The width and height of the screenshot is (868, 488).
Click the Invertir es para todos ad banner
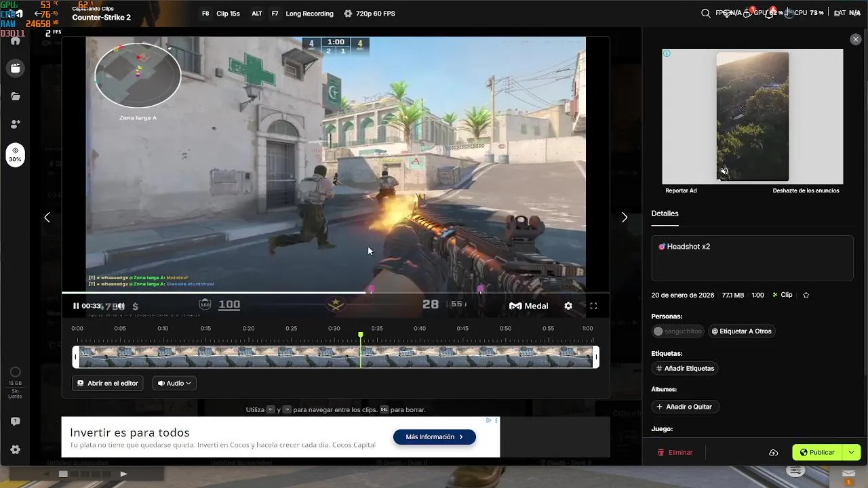[281, 437]
